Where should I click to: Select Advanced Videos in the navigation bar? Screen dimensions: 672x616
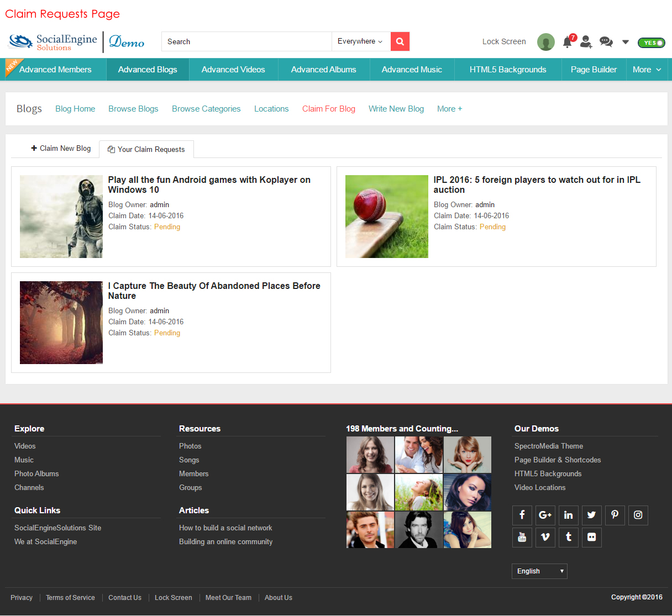[233, 70]
